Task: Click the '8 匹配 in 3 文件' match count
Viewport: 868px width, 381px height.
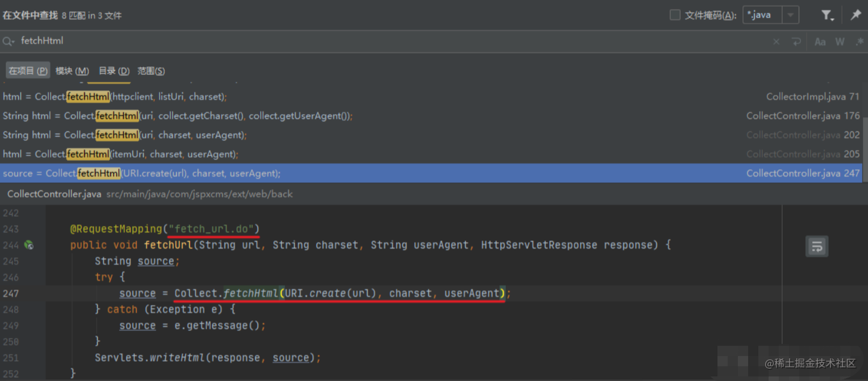Action: coord(91,16)
